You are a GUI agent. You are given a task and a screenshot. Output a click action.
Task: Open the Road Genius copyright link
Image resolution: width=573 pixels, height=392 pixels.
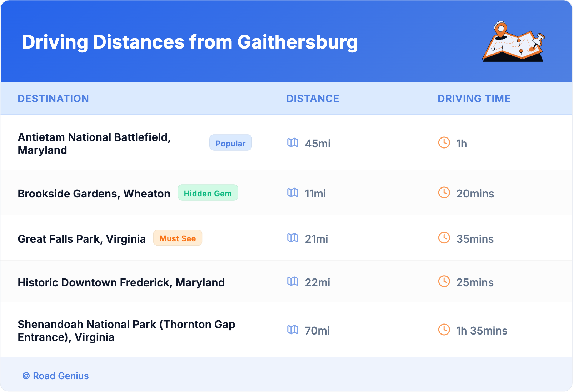click(56, 376)
